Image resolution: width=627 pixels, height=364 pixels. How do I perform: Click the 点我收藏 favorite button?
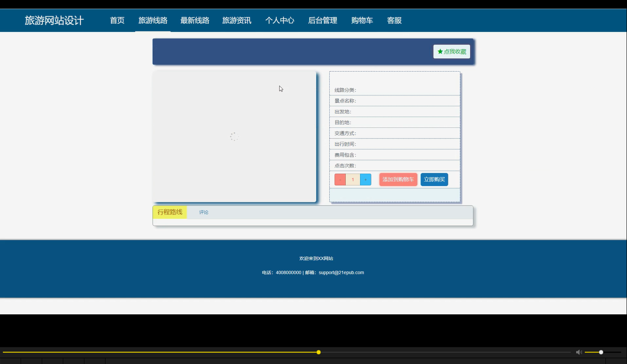coord(451,51)
